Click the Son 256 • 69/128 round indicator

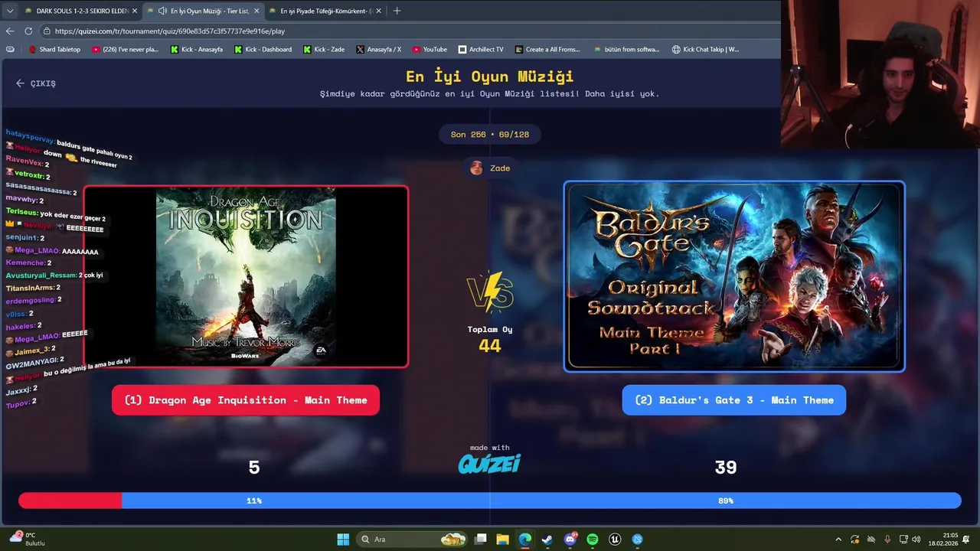490,135
